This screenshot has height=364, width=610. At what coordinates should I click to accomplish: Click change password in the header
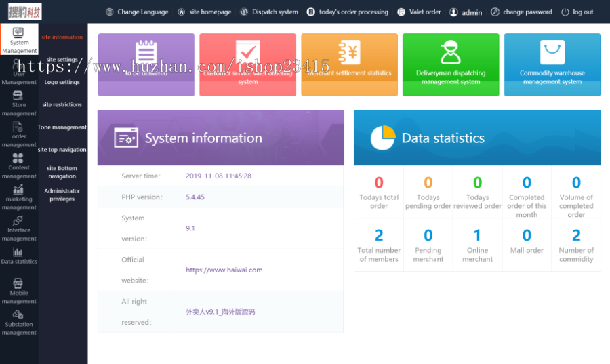521,12
